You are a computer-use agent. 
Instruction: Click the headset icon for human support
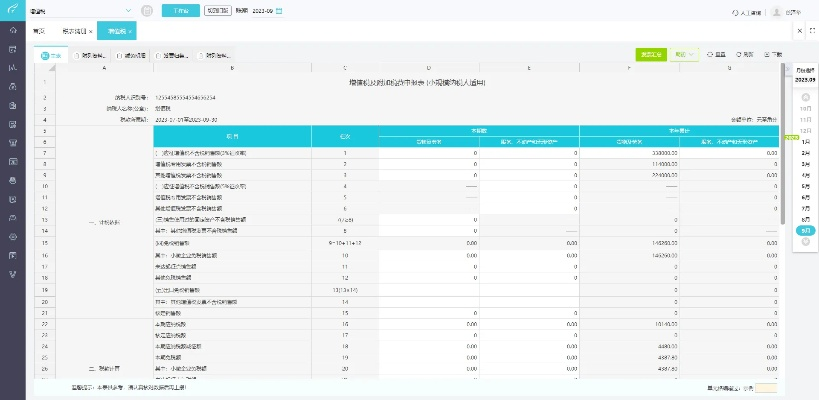click(736, 12)
